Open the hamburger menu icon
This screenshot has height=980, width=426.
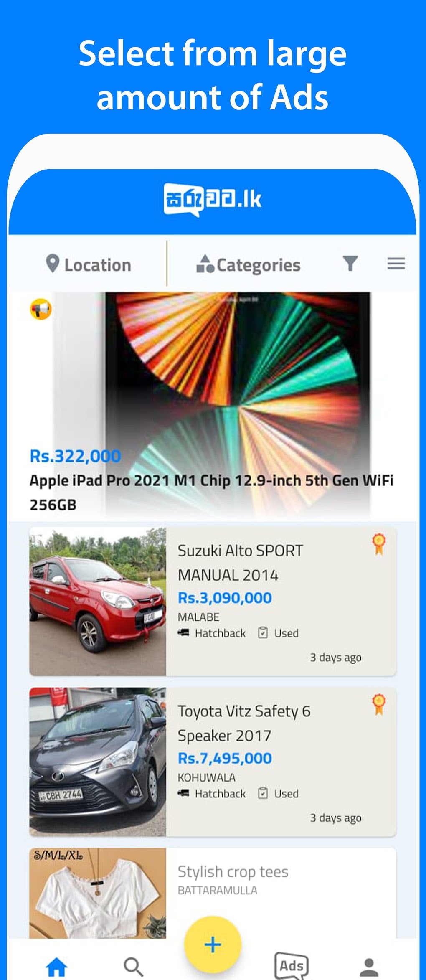(x=396, y=264)
